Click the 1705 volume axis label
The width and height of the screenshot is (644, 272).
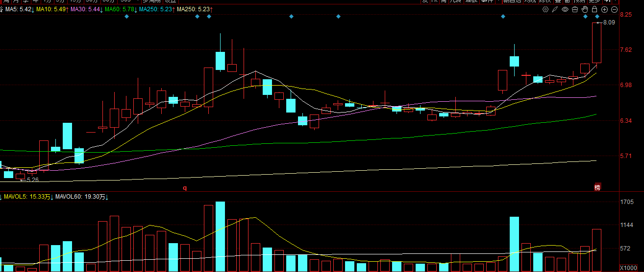(x=627, y=202)
